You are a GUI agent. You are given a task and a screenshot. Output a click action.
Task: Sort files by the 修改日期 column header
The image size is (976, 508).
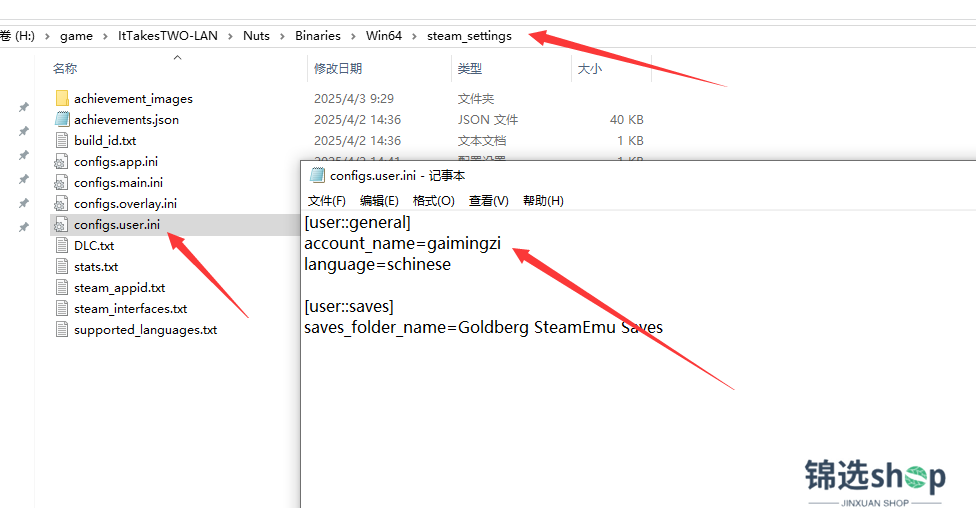(338, 68)
